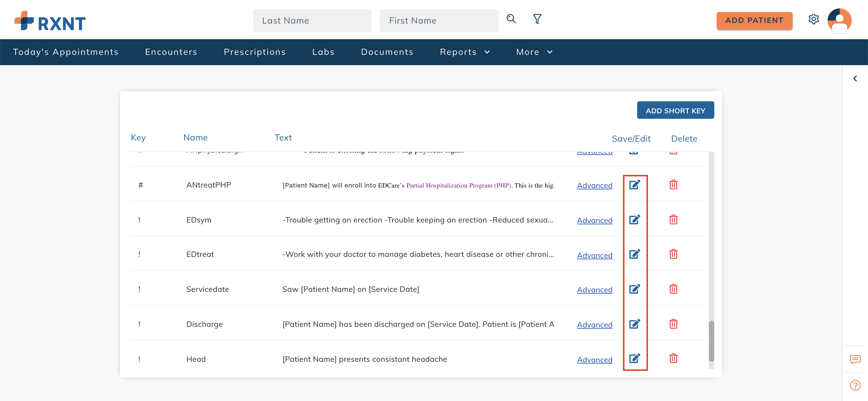Open the user profile avatar
Viewport: 868px width, 401px height.
[x=840, y=20]
